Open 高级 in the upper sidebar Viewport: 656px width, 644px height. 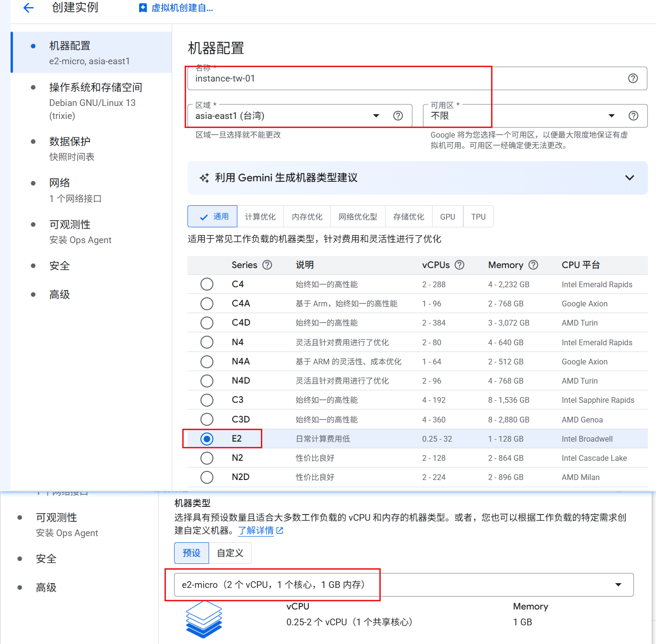(59, 294)
